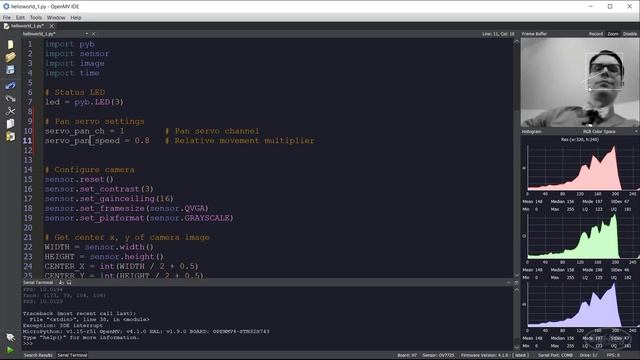The width and height of the screenshot is (640, 360).
Task: Click the Undo arrow icon
Action: 10,86
